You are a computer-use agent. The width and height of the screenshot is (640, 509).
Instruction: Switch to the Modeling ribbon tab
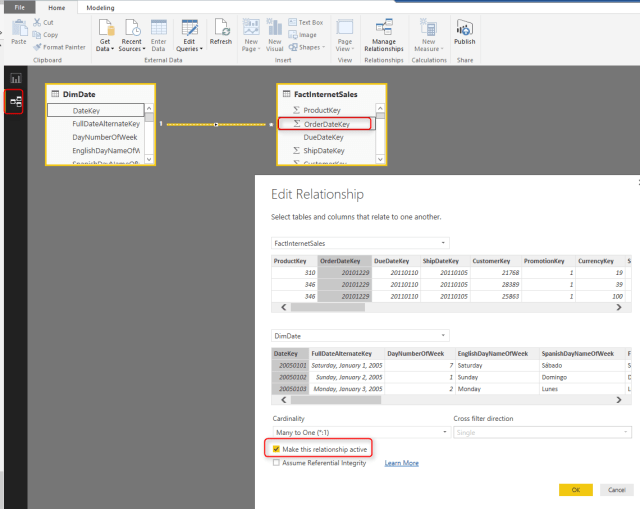(100, 7)
